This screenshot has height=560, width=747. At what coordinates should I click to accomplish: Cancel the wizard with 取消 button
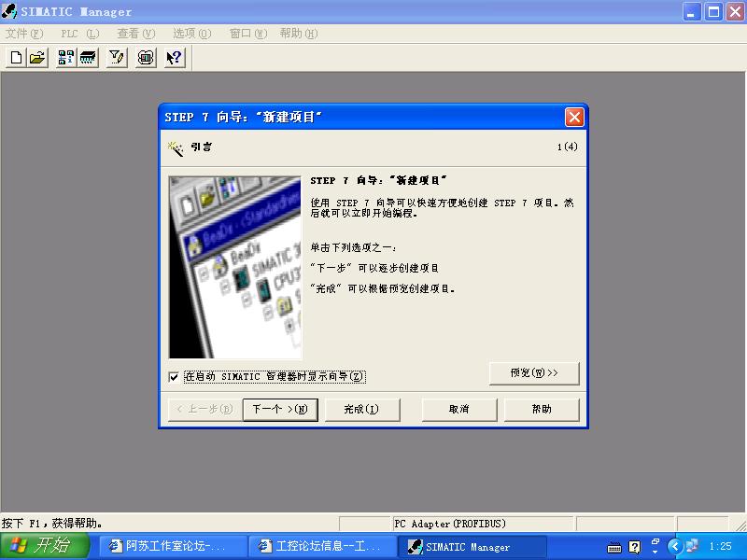459,410
